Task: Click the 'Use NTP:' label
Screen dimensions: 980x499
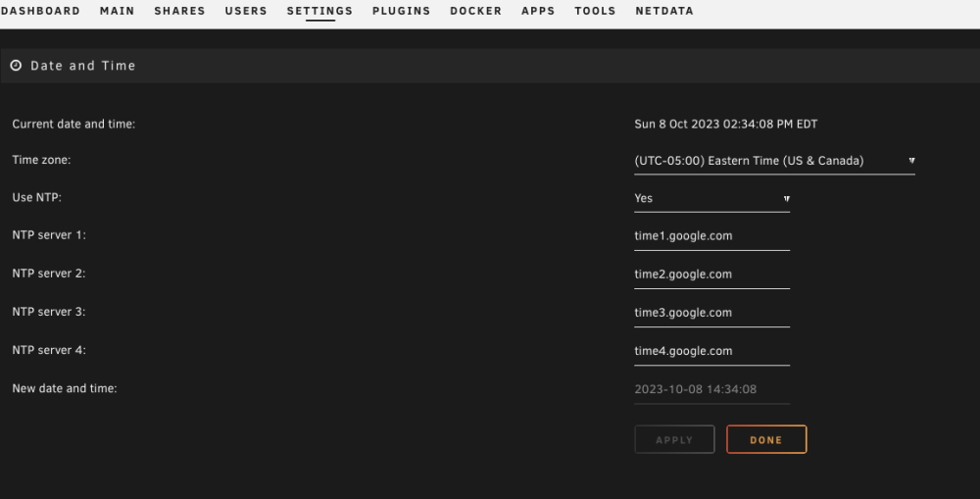Action: coord(37,198)
